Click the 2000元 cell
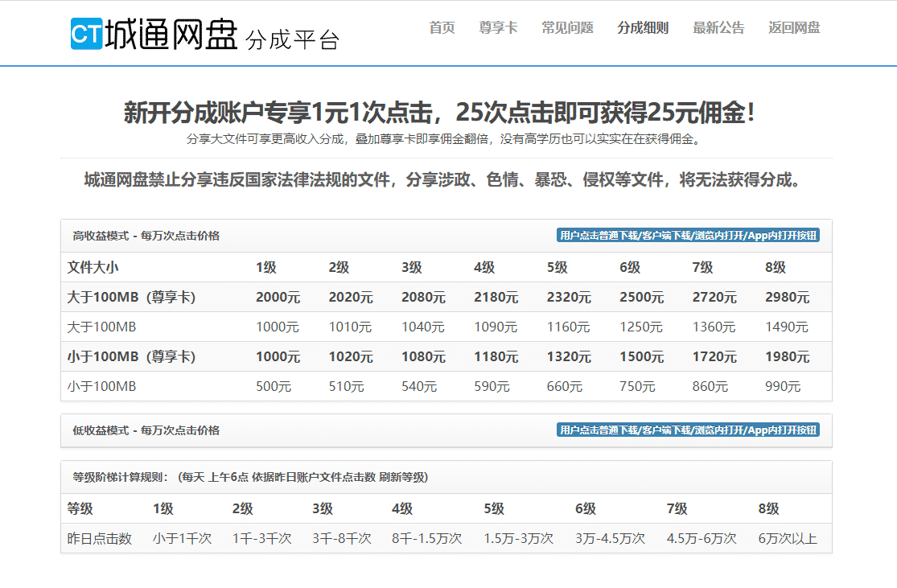Screen dimensions: 897x588 coord(278,297)
